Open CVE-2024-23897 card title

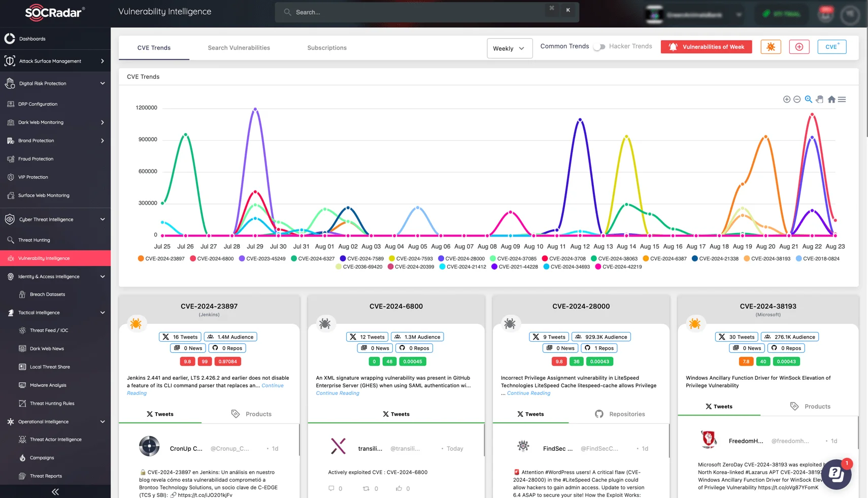209,307
